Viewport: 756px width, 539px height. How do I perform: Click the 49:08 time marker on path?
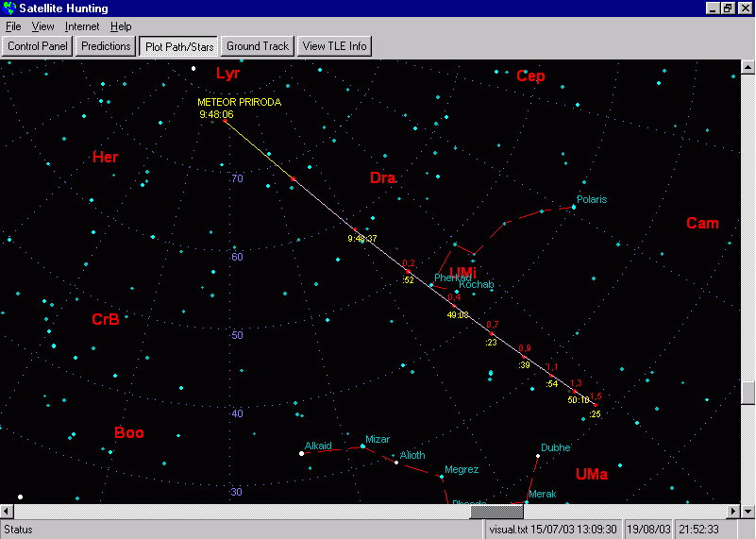point(458,315)
